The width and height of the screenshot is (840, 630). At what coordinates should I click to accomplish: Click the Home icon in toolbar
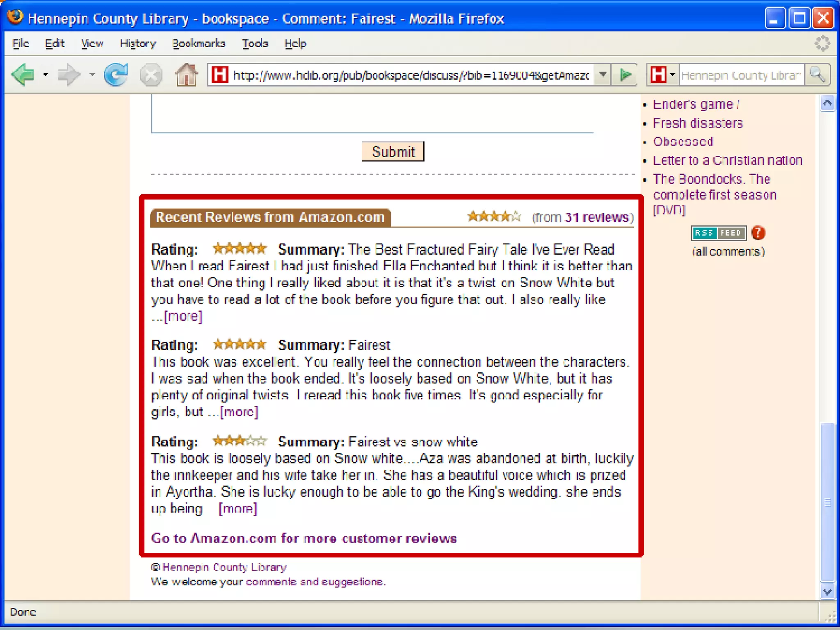click(186, 75)
